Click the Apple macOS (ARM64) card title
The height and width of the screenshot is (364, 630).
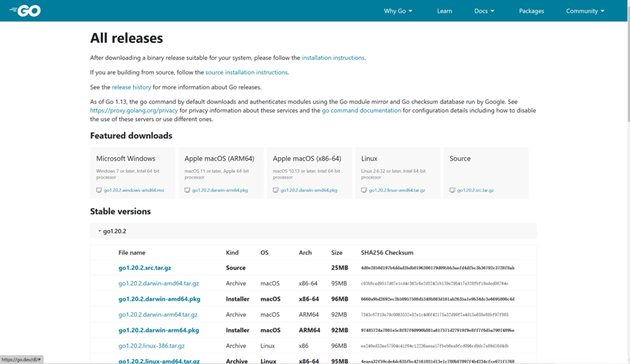(219, 159)
